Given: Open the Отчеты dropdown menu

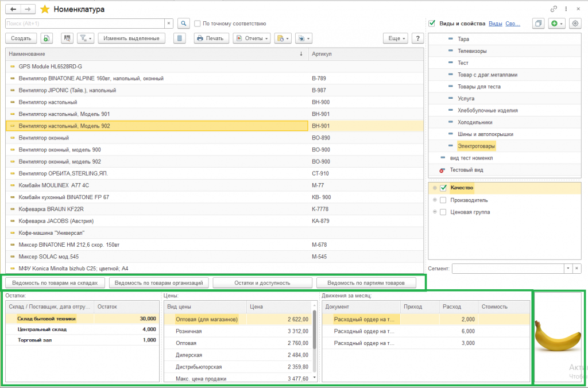Looking at the screenshot, I should pos(252,38).
